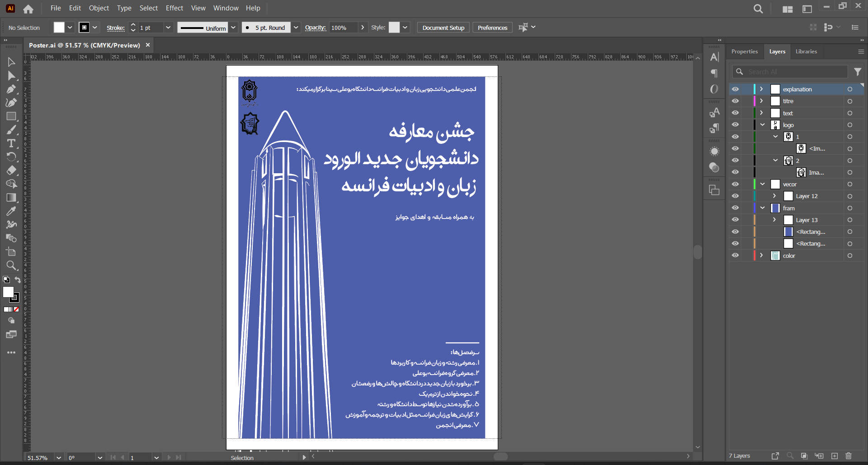Screen dimensions: 868x465
Task: Hide the color layer
Action: click(x=736, y=256)
